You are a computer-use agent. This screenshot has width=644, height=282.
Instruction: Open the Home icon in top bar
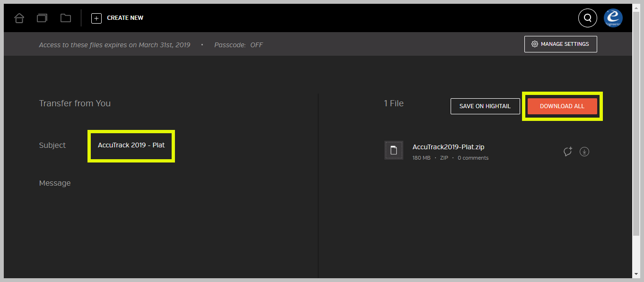click(19, 18)
